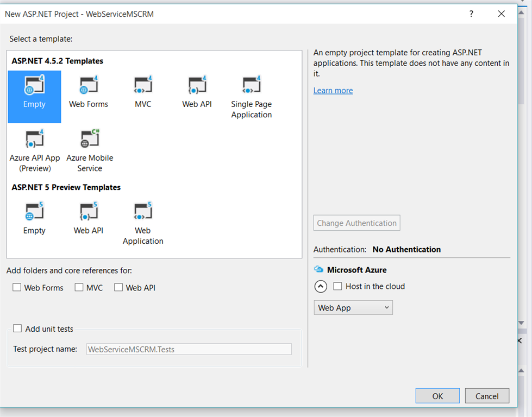The width and height of the screenshot is (532, 417).
Task: Toggle Host in the cloud checkbox
Action: click(337, 286)
